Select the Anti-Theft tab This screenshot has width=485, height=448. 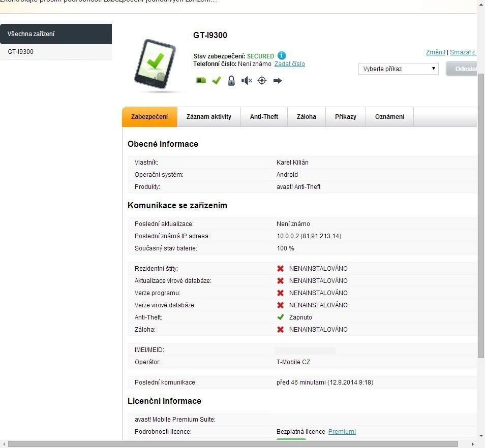click(x=264, y=117)
